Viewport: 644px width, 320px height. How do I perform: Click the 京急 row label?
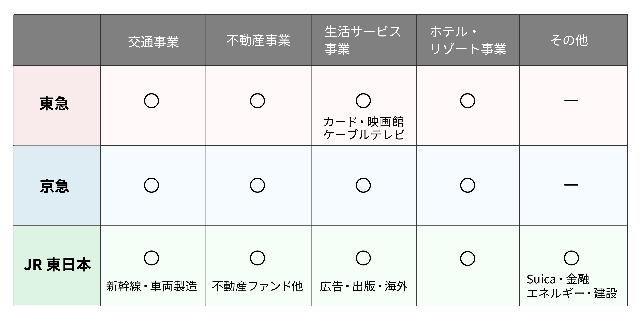[x=54, y=186]
